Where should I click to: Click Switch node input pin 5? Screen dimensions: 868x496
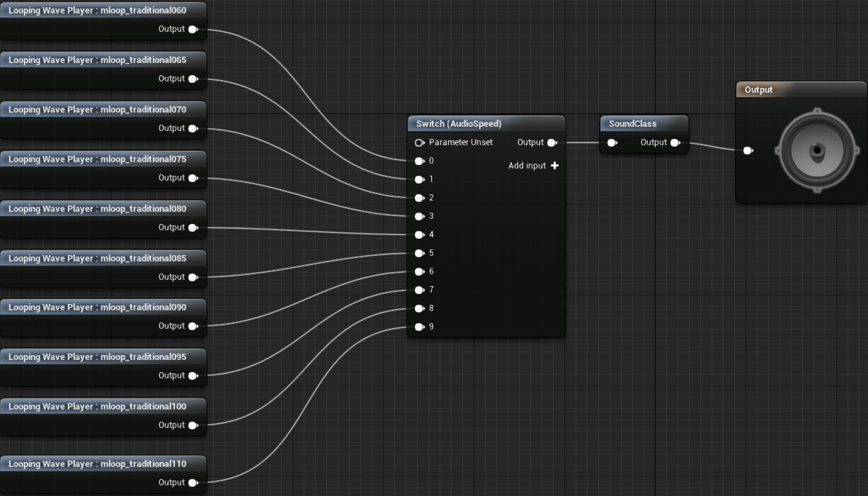pyautogui.click(x=419, y=253)
